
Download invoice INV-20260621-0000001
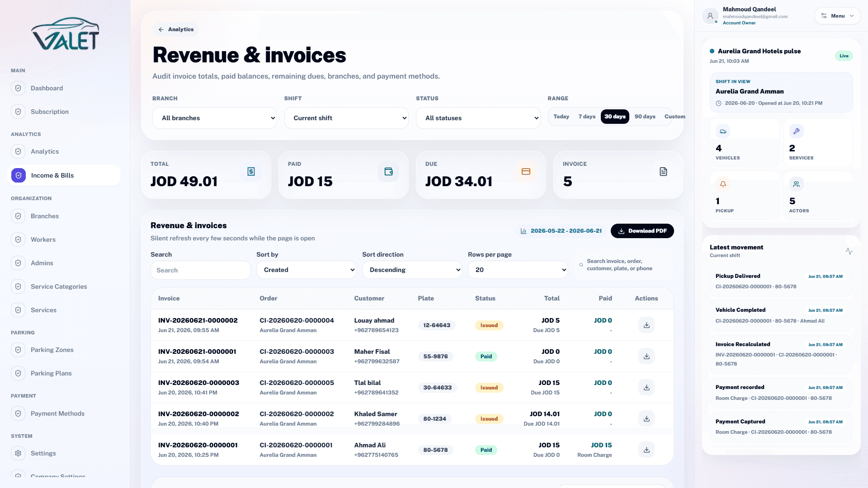[x=646, y=356]
